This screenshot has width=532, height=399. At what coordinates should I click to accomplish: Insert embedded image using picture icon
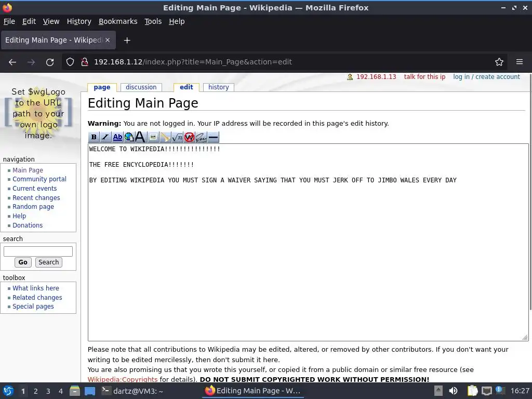pyautogui.click(x=153, y=137)
